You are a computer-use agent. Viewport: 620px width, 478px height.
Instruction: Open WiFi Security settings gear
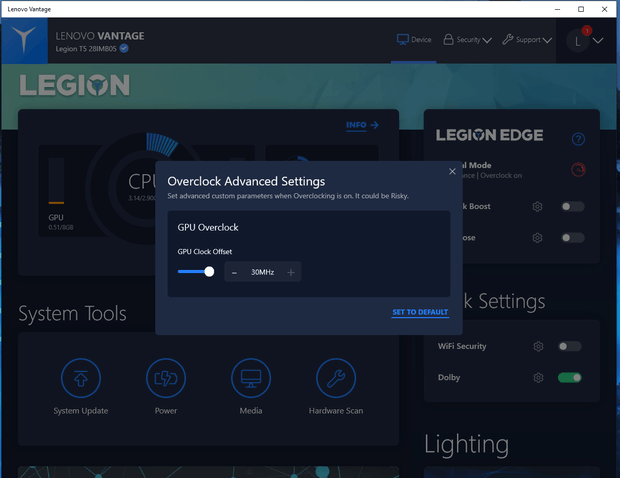[x=538, y=346]
